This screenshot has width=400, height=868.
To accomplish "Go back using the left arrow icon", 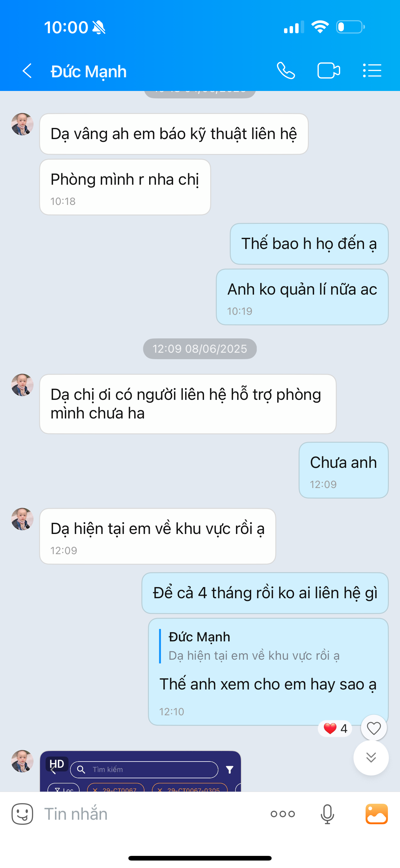I will pos(27,71).
